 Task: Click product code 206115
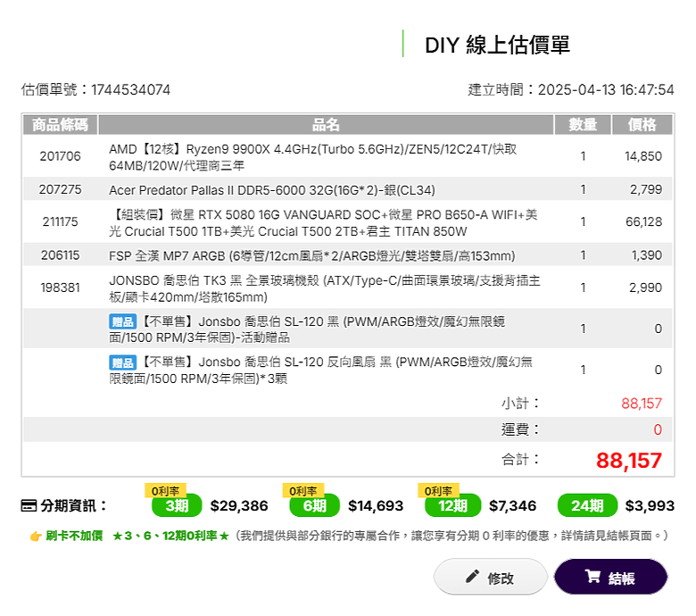[x=60, y=255]
